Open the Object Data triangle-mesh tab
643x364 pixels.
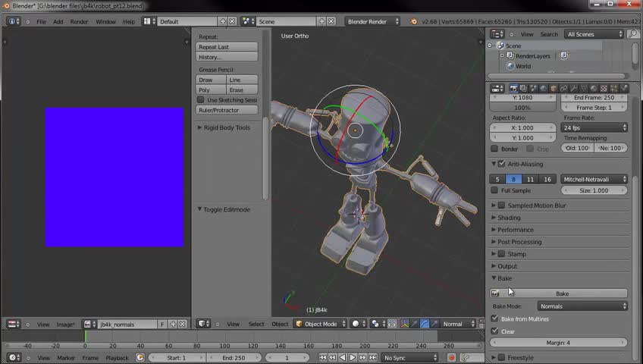pyautogui.click(x=584, y=89)
